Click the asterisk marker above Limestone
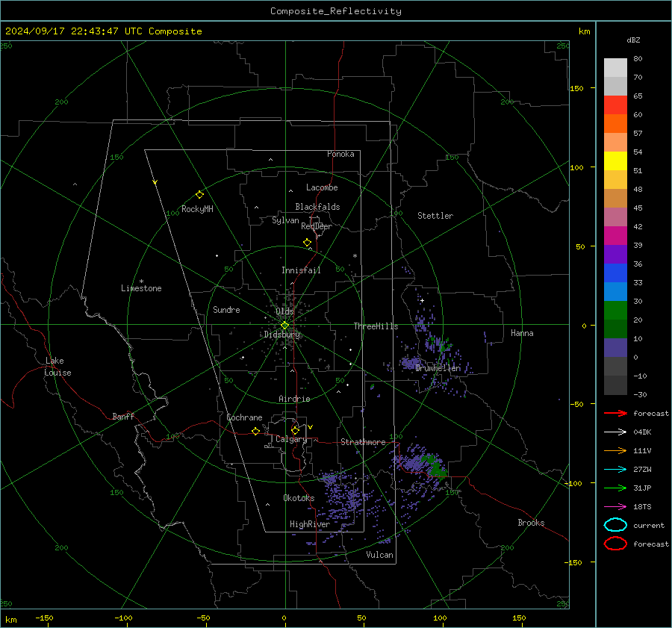 tap(141, 282)
